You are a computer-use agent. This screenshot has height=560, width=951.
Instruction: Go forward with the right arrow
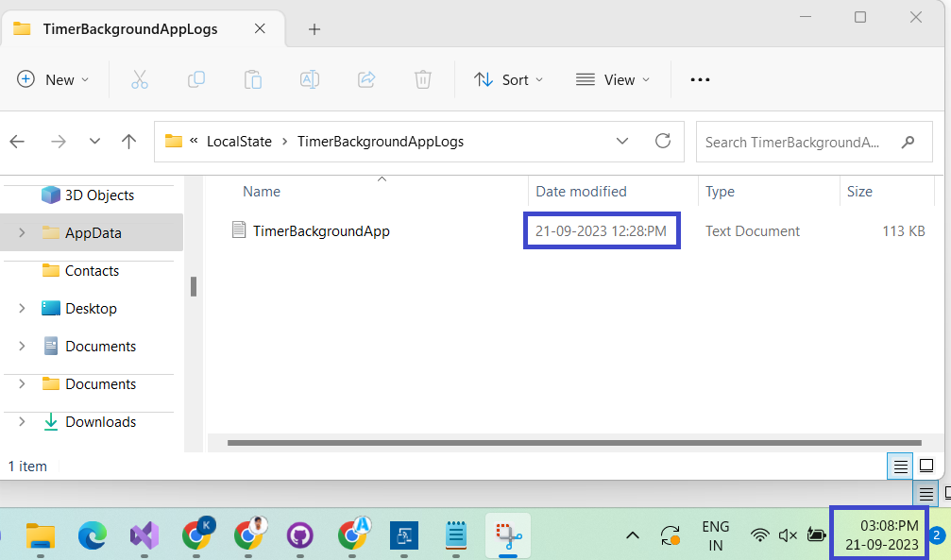[59, 142]
